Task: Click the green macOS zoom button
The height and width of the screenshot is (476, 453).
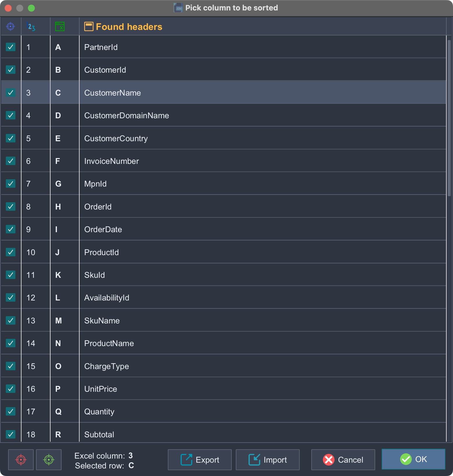Action: pos(31,8)
